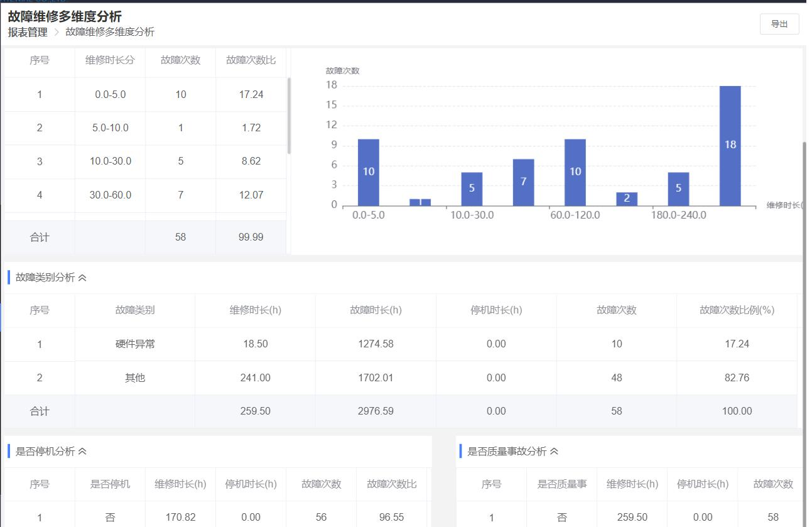This screenshot has width=812, height=527.
Task: Click 故障次数比例(%) column header
Action: coord(737,310)
